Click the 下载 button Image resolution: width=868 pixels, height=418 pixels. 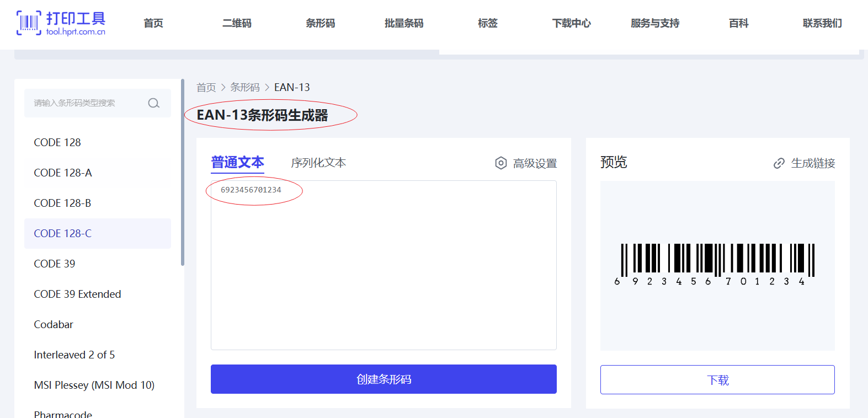click(x=717, y=379)
